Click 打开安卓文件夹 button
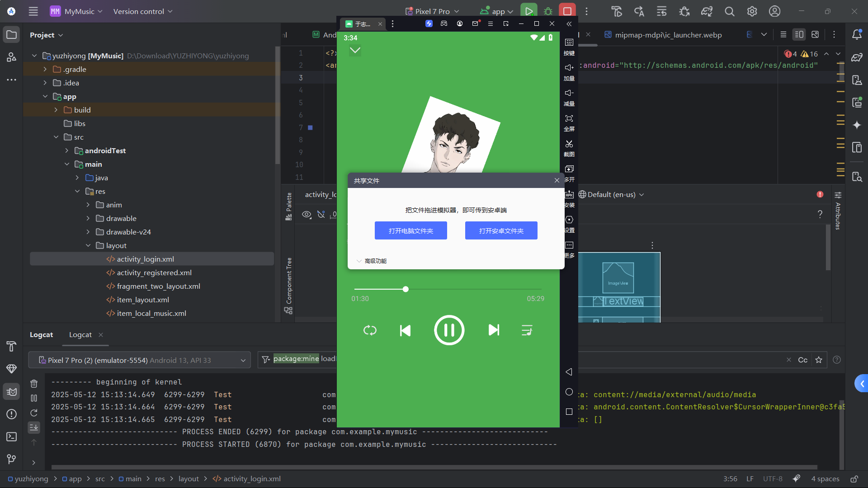 501,230
